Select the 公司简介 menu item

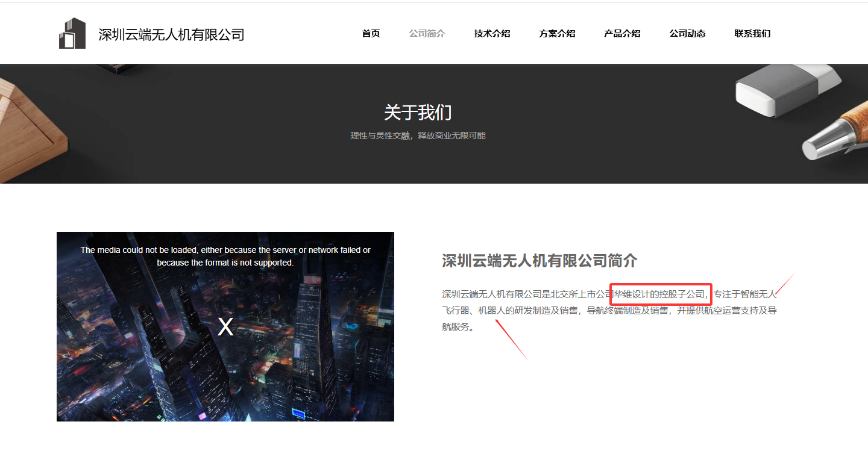point(427,34)
